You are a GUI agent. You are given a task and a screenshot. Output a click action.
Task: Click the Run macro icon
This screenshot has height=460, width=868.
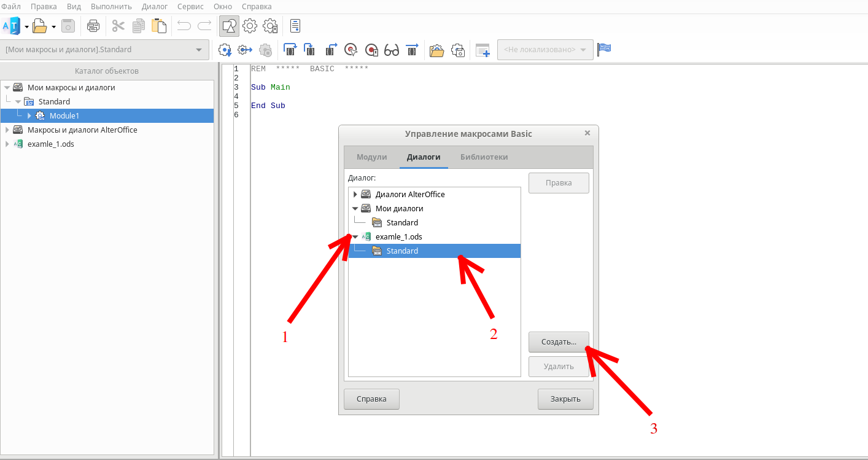click(245, 50)
